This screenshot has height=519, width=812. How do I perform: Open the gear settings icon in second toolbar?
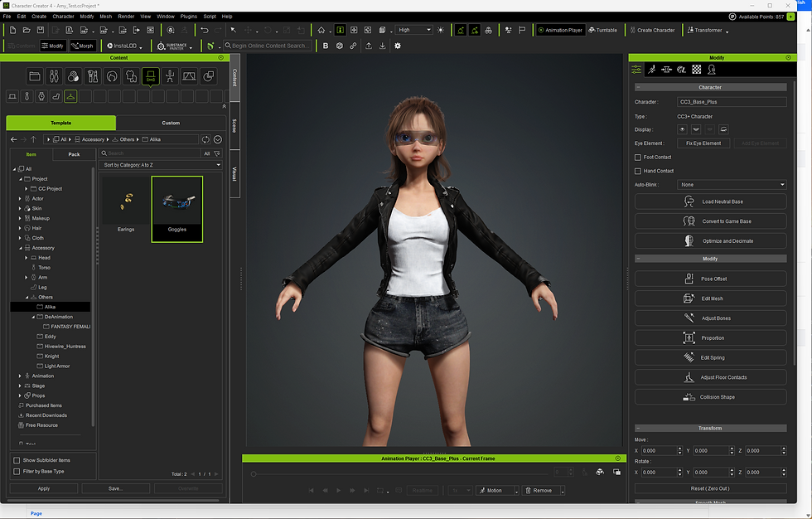pyautogui.click(x=398, y=46)
